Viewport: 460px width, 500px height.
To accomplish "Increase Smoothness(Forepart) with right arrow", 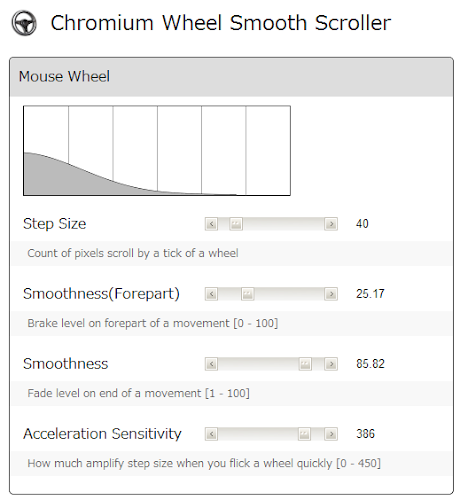I will [331, 294].
